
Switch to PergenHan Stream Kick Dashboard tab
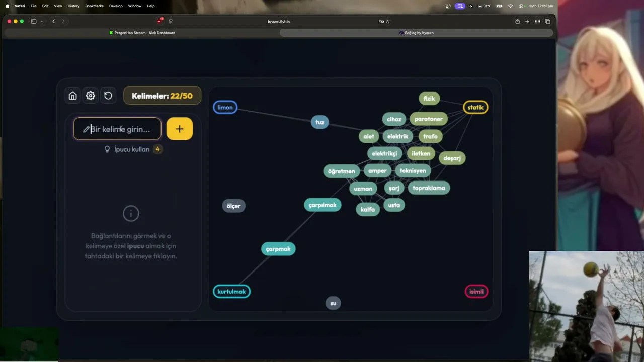tap(142, 33)
